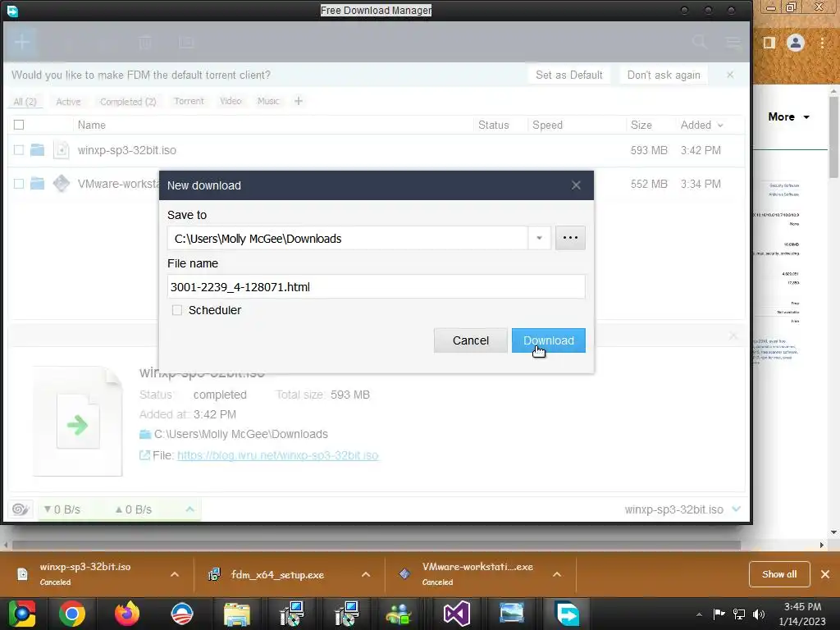840x630 pixels.
Task: Click Free Download Manager taskbar icon
Action: coord(568,614)
